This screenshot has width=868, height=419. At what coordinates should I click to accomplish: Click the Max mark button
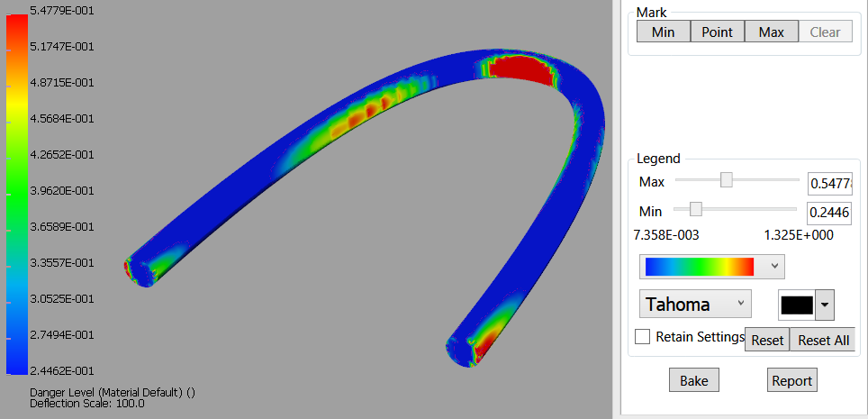tap(772, 32)
